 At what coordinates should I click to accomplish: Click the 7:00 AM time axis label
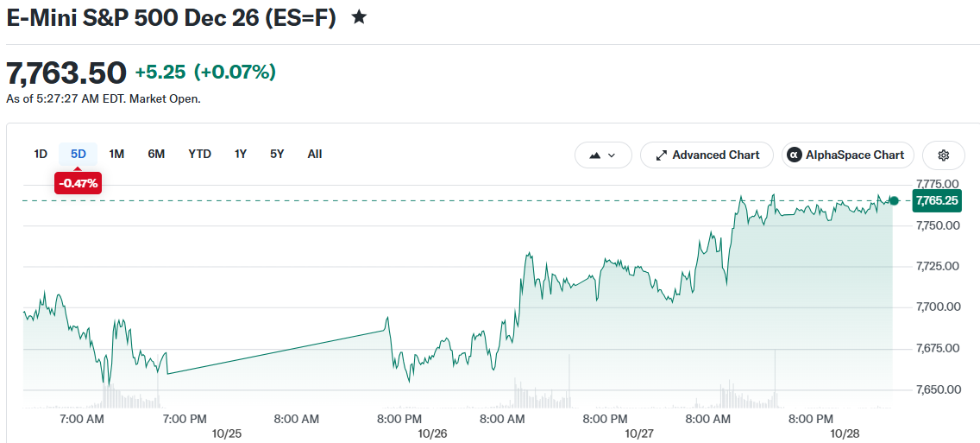pyautogui.click(x=83, y=418)
